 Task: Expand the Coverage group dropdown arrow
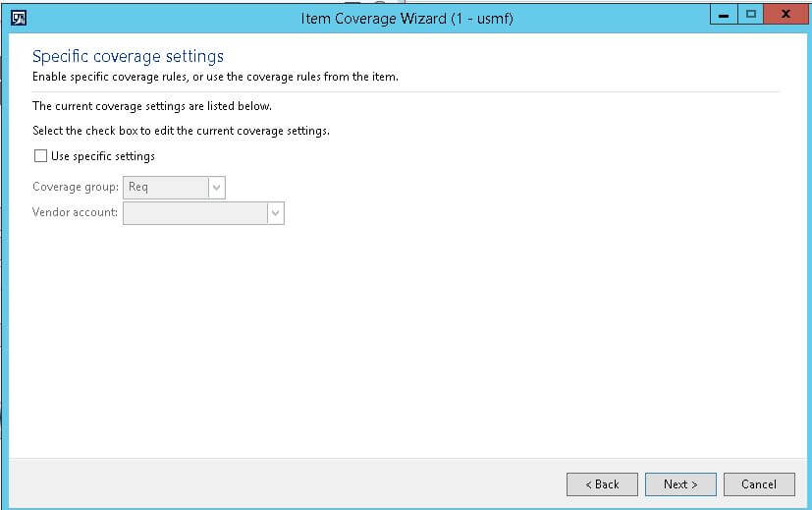pyautogui.click(x=216, y=188)
